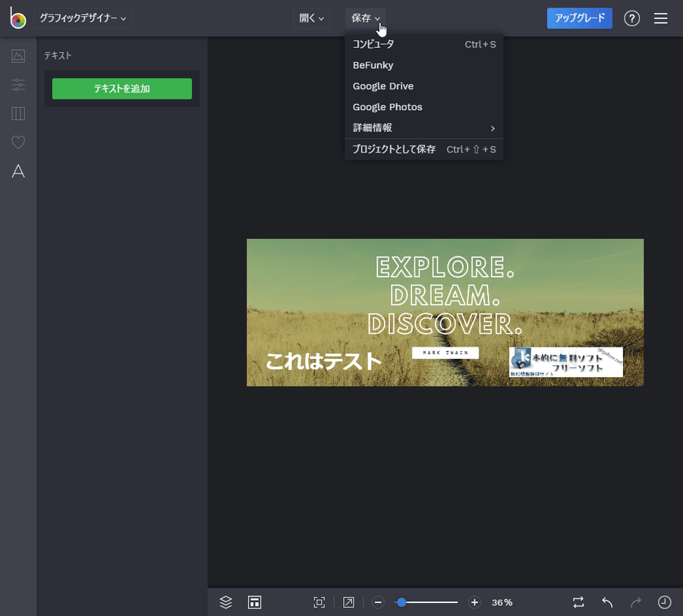Open the hamburger main menu

click(660, 18)
